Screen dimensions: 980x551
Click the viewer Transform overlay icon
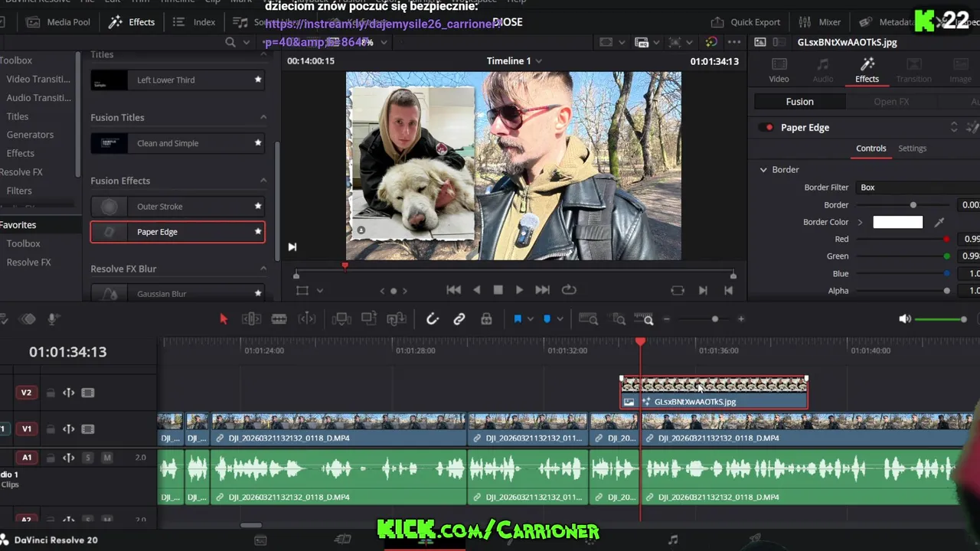click(x=302, y=291)
